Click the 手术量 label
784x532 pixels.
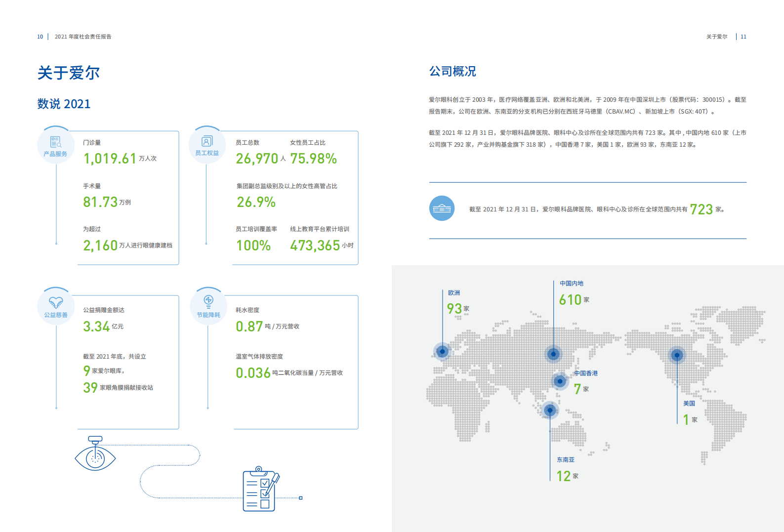(x=92, y=186)
